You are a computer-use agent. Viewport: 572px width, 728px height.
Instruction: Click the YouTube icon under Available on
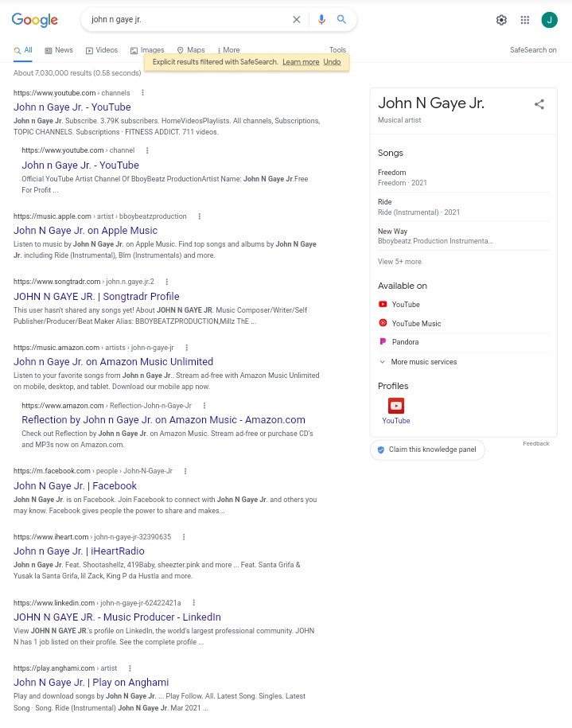pyautogui.click(x=383, y=304)
